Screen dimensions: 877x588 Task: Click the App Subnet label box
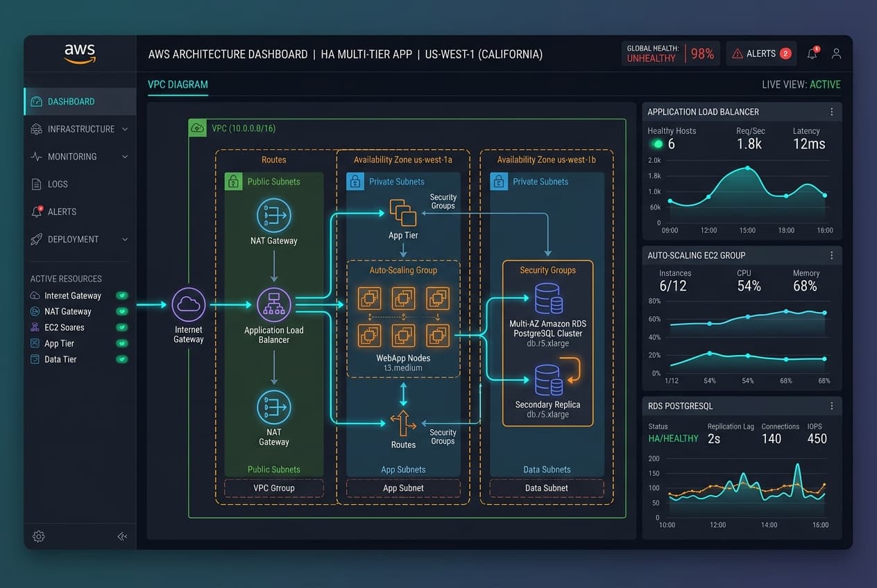[403, 488]
